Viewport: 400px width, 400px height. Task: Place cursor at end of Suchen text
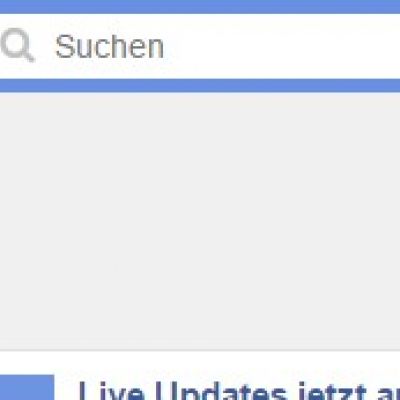click(165, 46)
